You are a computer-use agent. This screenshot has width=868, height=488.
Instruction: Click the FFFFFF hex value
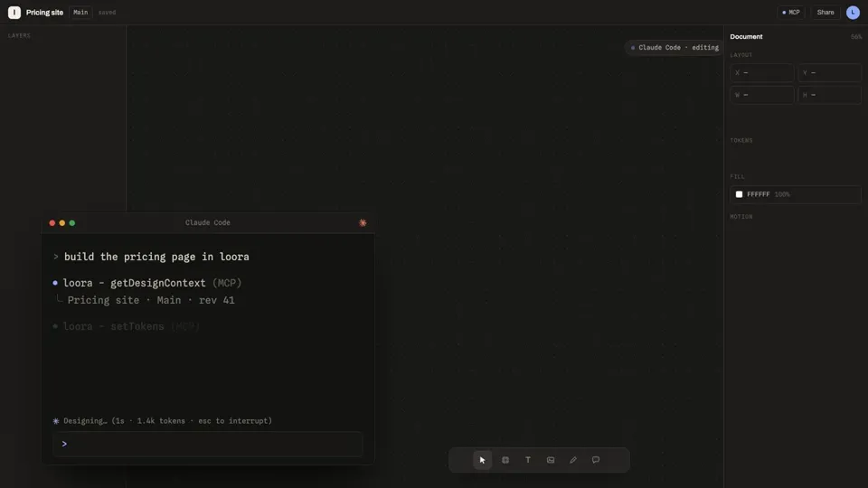[x=759, y=194]
